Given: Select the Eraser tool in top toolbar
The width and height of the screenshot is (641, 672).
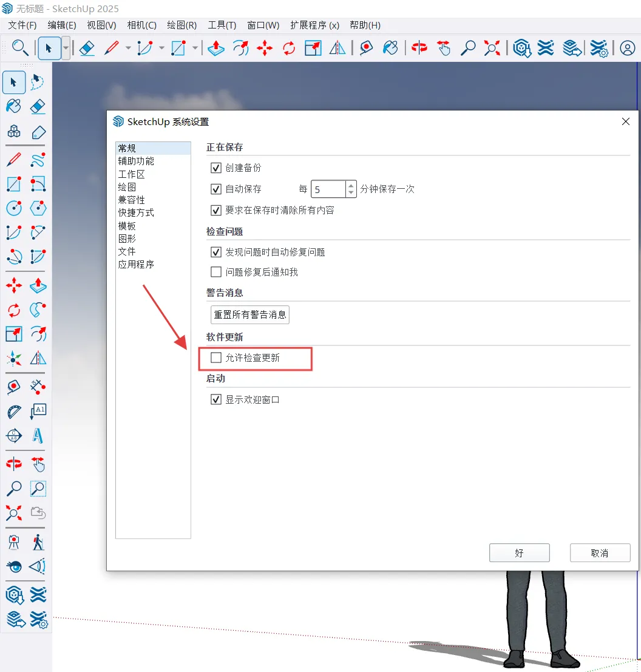Looking at the screenshot, I should pyautogui.click(x=87, y=47).
